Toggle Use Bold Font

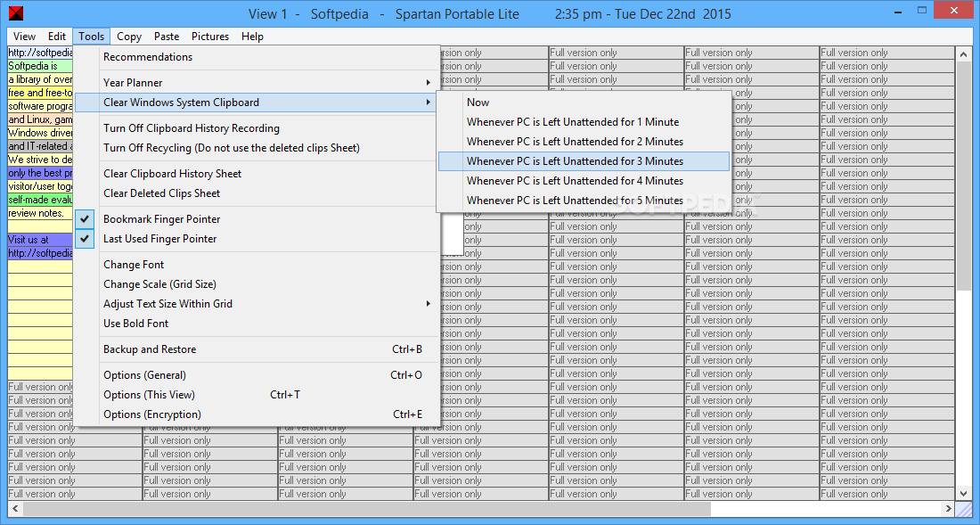257,324
